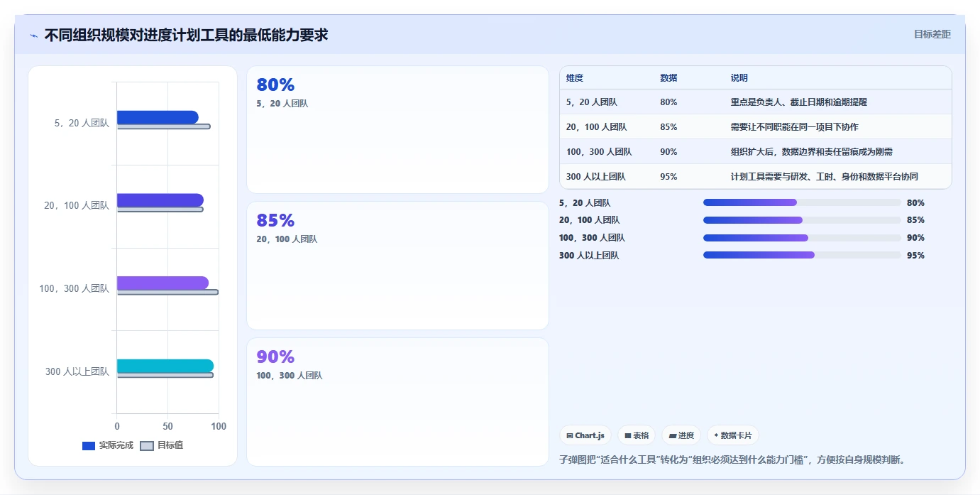Select the 90% data card
Screen dimensions: 980x495
pyautogui.click(x=397, y=402)
